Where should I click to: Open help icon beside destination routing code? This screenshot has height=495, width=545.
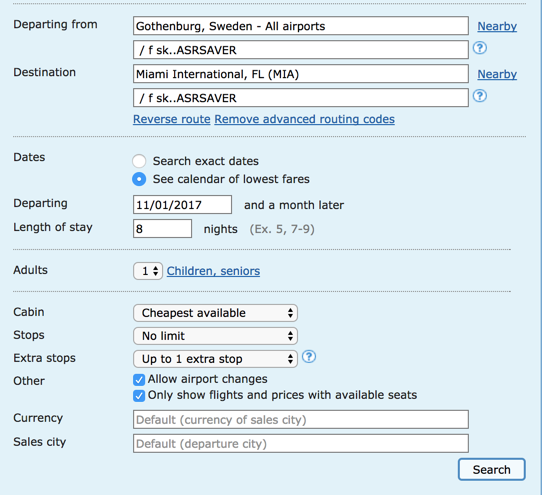click(480, 96)
